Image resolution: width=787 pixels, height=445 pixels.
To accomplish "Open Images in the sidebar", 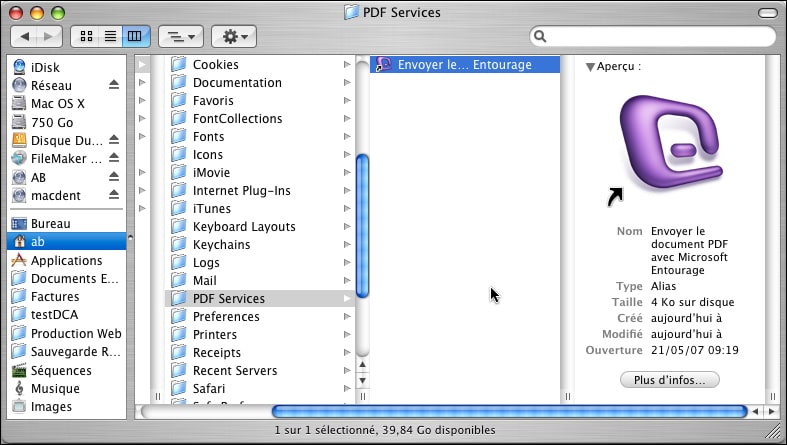I will 66,406.
